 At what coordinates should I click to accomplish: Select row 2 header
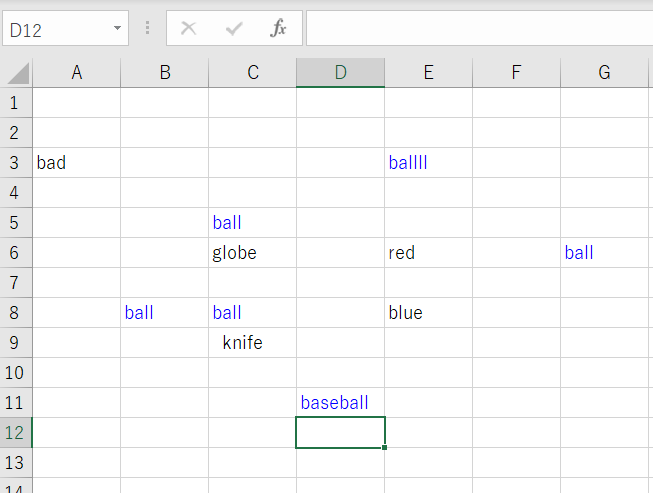16,133
